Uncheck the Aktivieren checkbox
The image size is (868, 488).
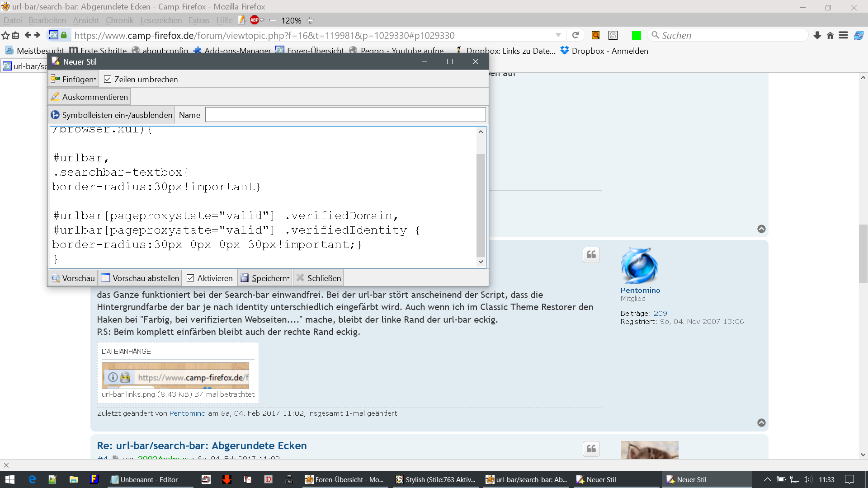[190, 278]
